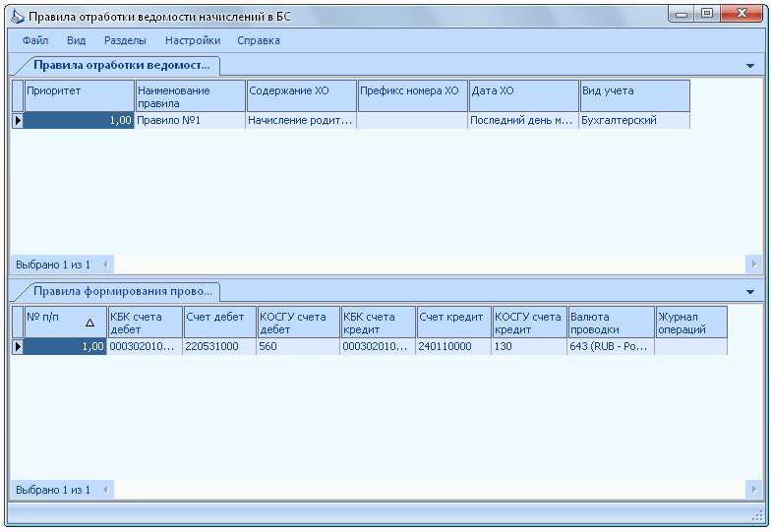Select the КОСГУ дебет cell 560
This screenshot has width=772, height=532.
[x=298, y=346]
